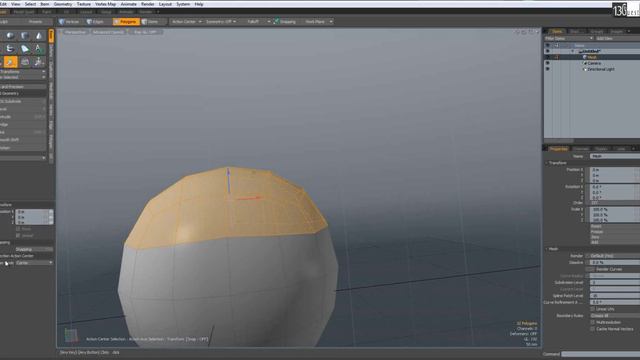Click the axis orientation gizmo in viewport corner
This screenshot has height=360, width=640.
[x=71, y=336]
